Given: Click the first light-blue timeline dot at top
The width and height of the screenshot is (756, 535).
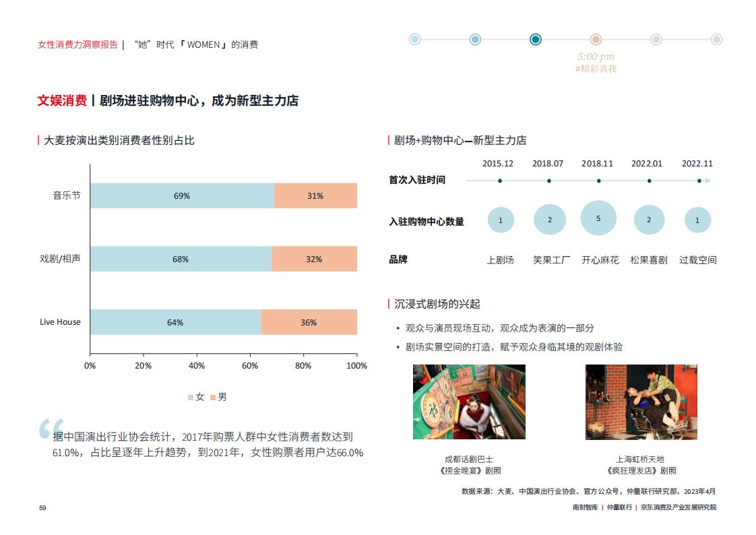Looking at the screenshot, I should pyautogui.click(x=414, y=40).
